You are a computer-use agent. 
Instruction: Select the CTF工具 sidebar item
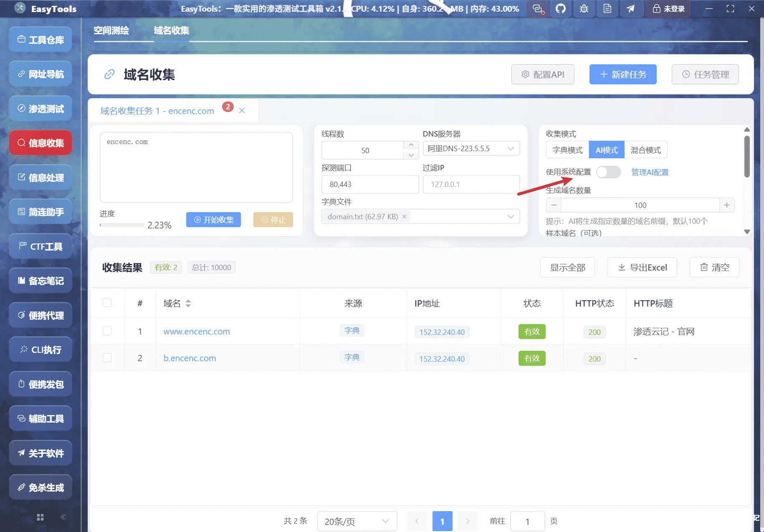(40, 246)
